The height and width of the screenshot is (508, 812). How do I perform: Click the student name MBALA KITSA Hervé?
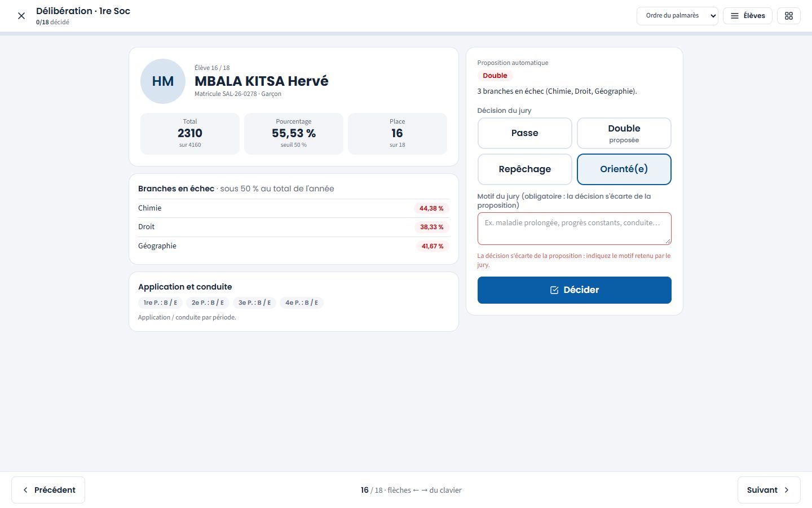[x=262, y=81]
